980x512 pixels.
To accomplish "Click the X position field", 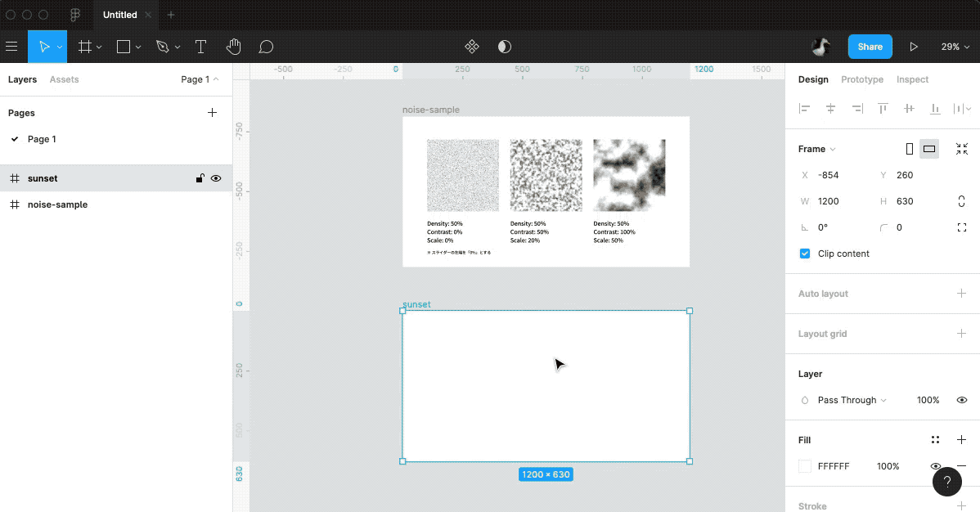I will coord(834,175).
